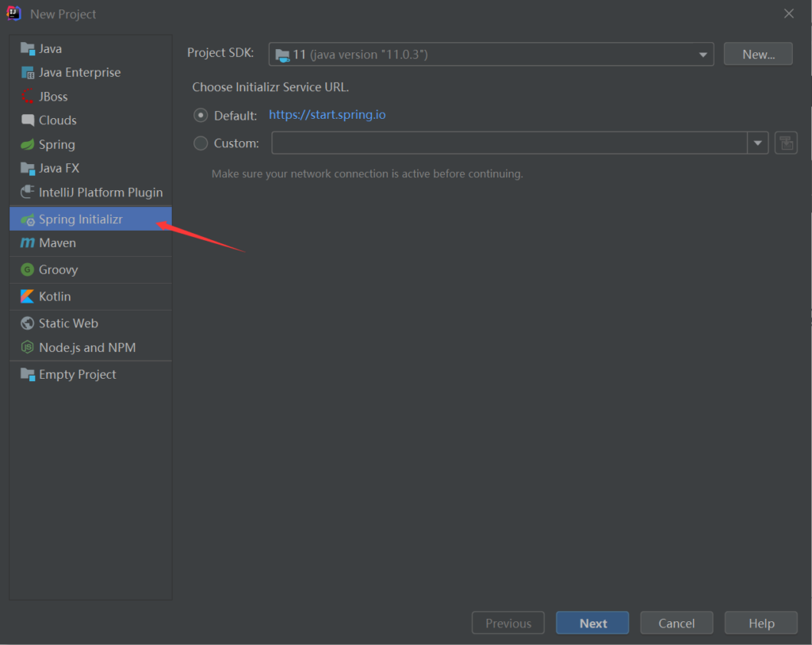
Task: Click the Next button
Action: [592, 623]
